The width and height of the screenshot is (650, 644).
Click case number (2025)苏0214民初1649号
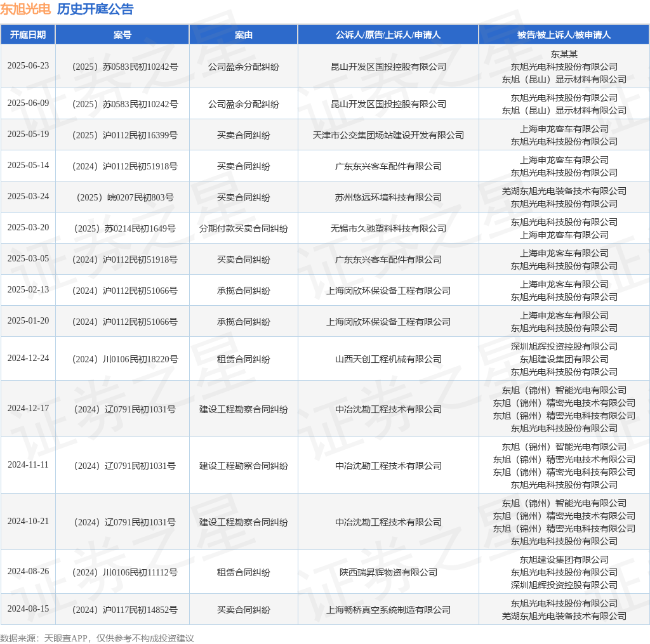125,228
